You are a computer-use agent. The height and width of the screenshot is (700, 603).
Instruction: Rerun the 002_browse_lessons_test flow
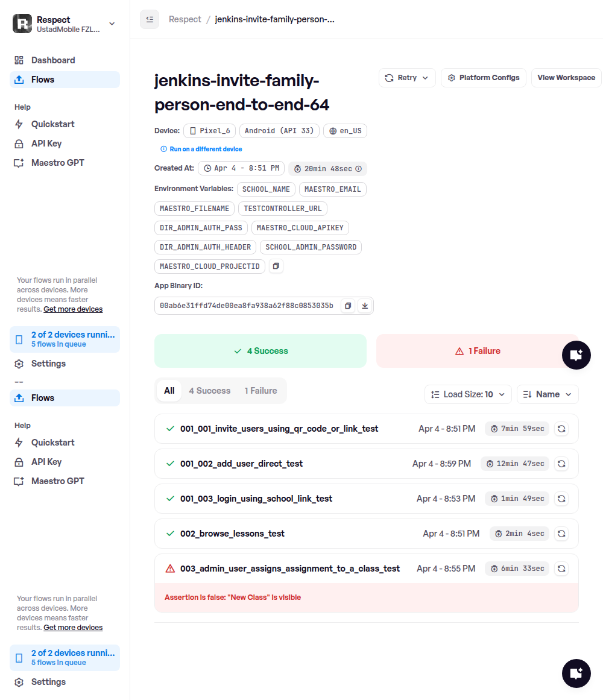point(561,534)
